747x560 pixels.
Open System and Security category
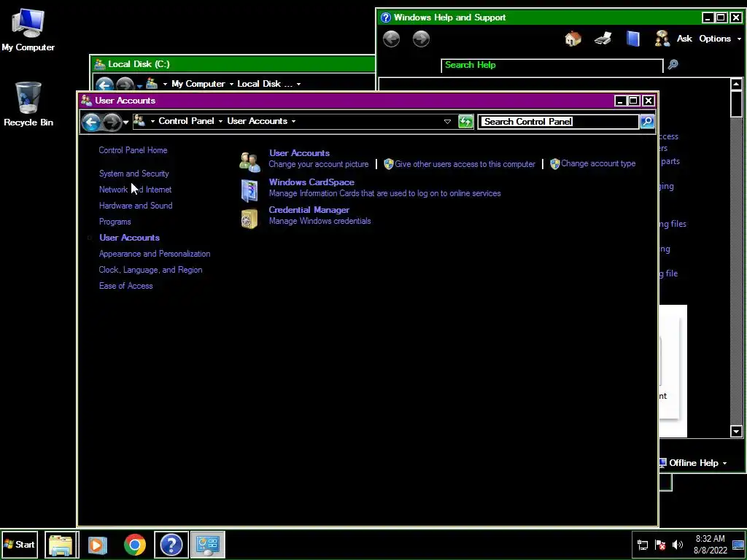tap(134, 174)
